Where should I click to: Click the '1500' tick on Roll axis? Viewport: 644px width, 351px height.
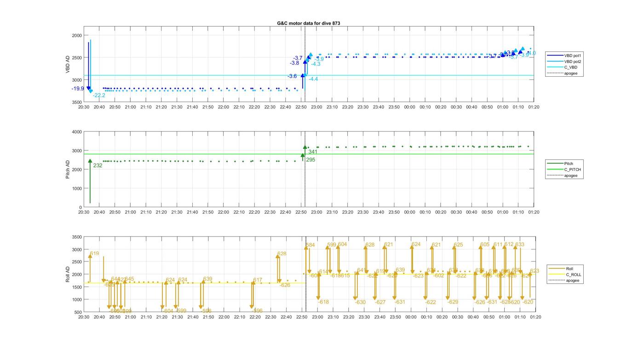(x=76, y=287)
